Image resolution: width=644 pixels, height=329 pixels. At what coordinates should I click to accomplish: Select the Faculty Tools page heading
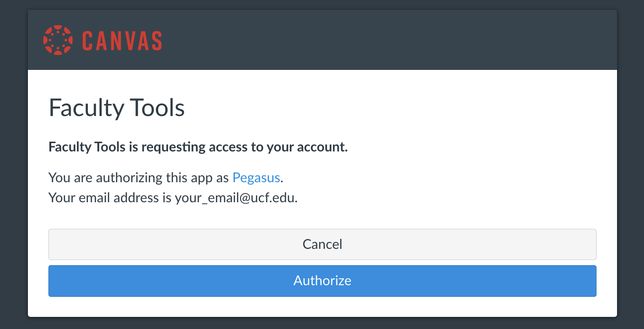pos(117,108)
